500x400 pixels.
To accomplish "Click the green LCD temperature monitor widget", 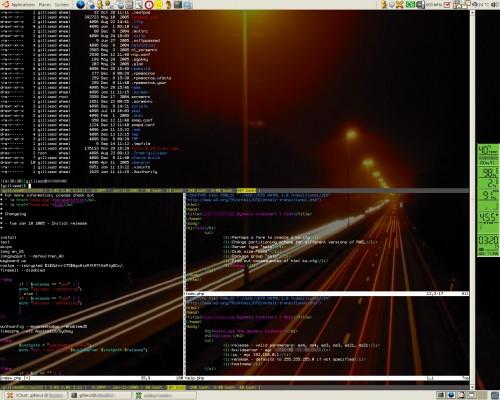I will 488,155.
